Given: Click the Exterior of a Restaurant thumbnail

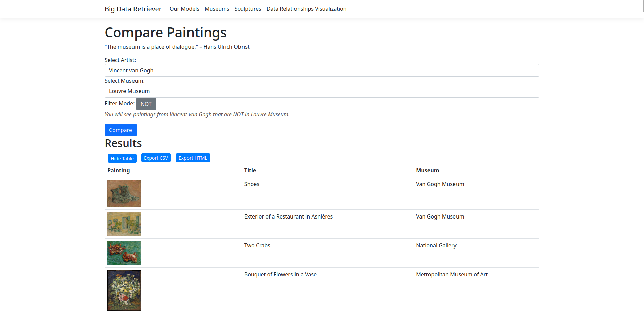Looking at the screenshot, I should (124, 224).
